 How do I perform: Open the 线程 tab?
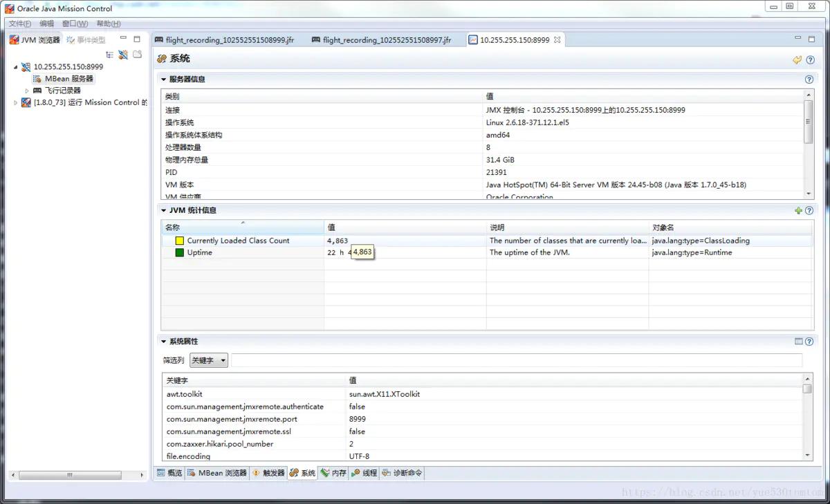[x=364, y=473]
